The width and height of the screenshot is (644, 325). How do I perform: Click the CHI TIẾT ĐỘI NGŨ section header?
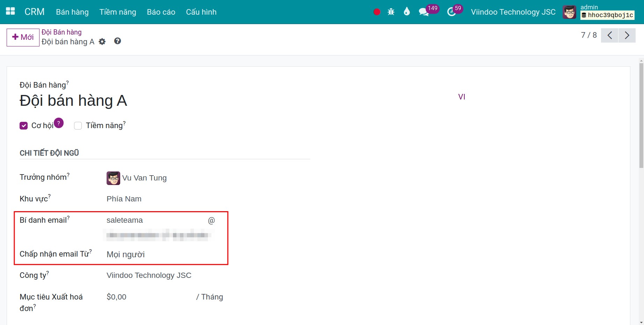[49, 153]
